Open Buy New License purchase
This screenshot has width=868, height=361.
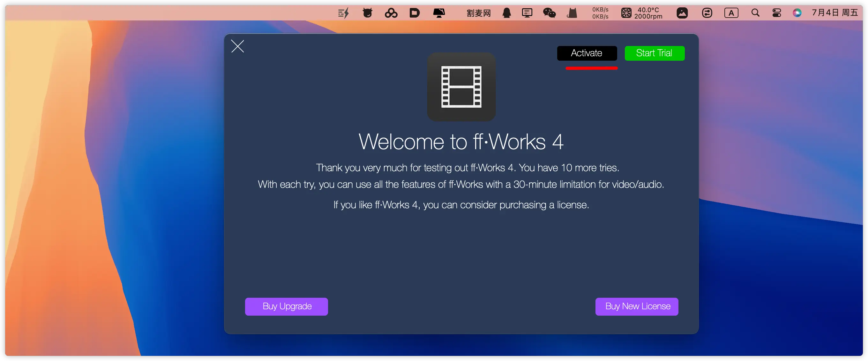click(637, 306)
